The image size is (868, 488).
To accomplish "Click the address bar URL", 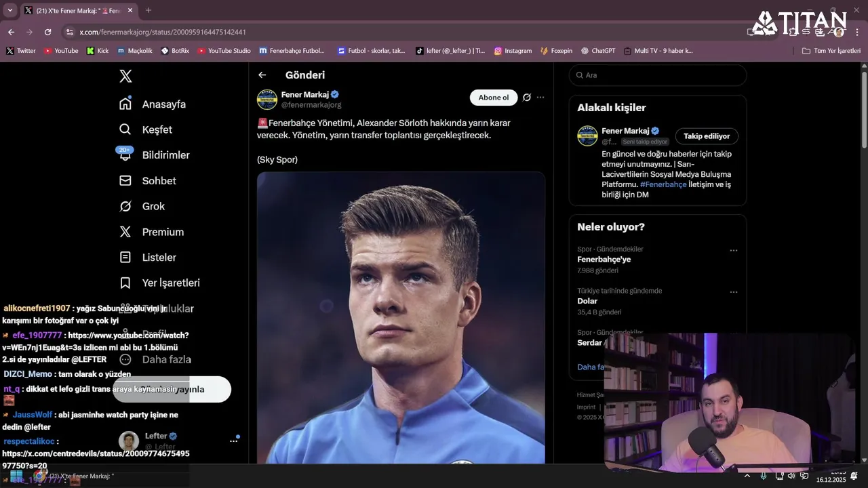I will pos(163,32).
